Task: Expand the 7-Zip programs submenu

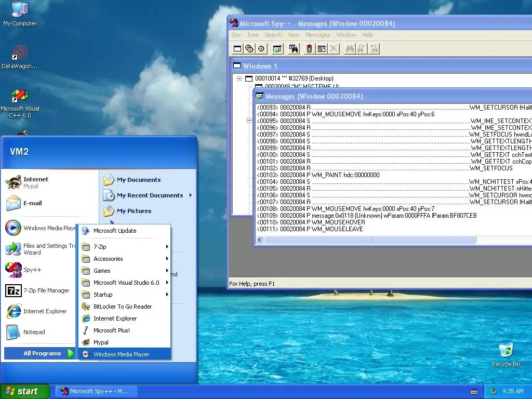Action: 125,247
